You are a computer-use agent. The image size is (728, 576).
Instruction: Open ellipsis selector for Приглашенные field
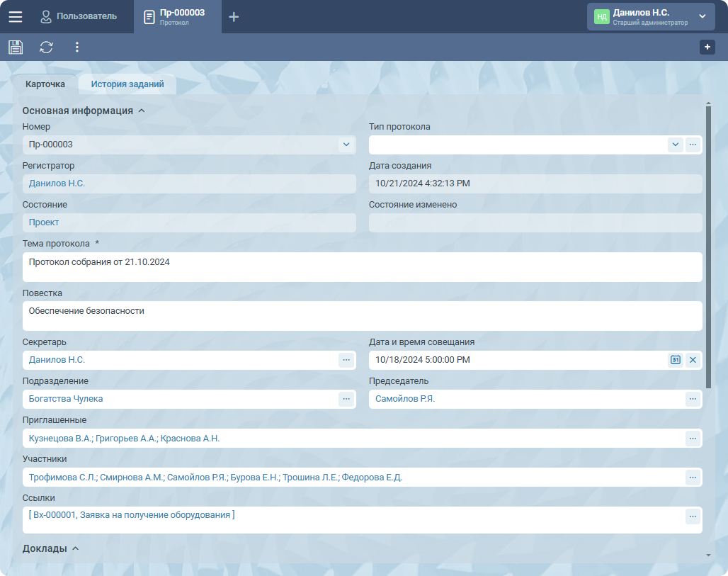pos(693,438)
